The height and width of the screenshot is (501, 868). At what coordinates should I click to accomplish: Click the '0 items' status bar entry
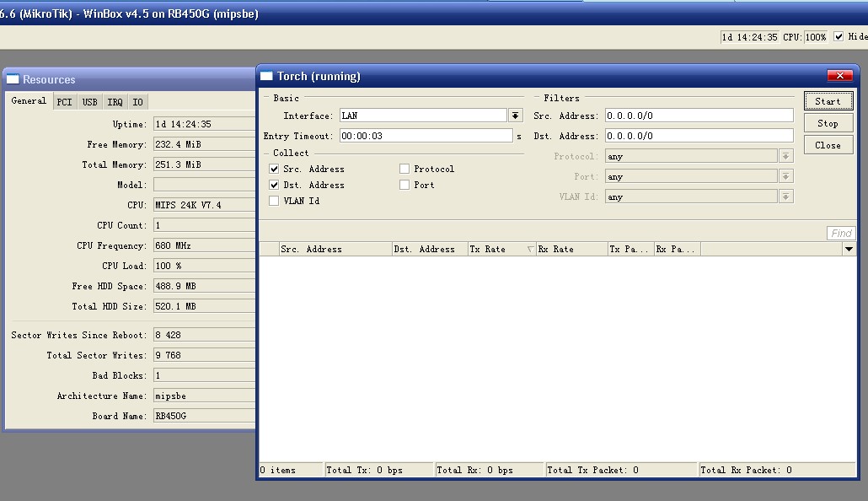coord(291,470)
